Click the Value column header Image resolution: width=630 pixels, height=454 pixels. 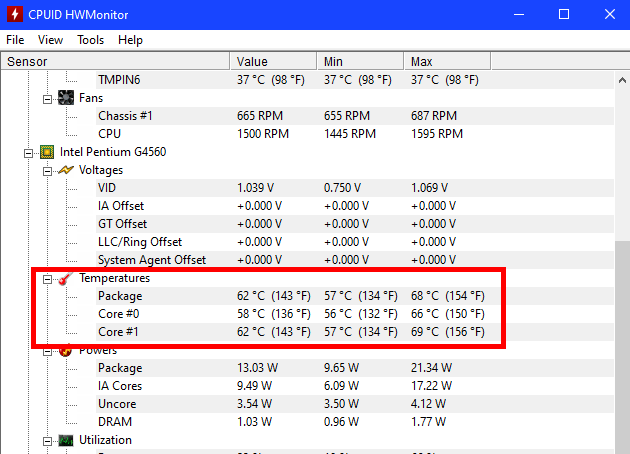[x=274, y=61]
